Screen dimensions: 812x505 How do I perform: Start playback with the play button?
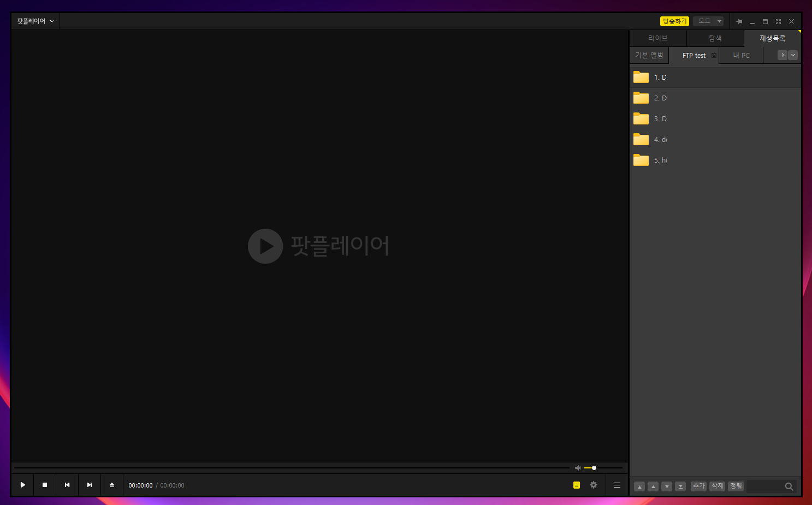(x=22, y=485)
